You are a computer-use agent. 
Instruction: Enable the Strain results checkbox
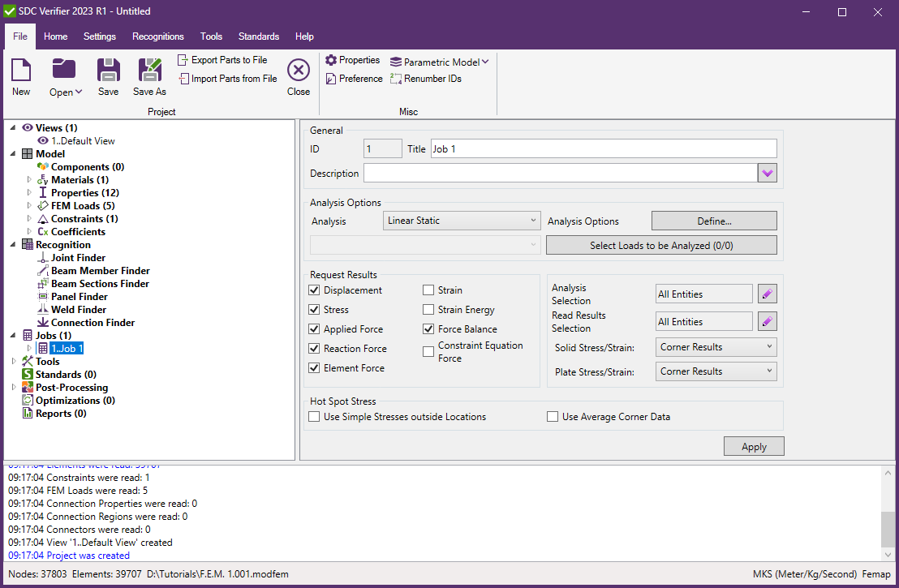coord(428,290)
